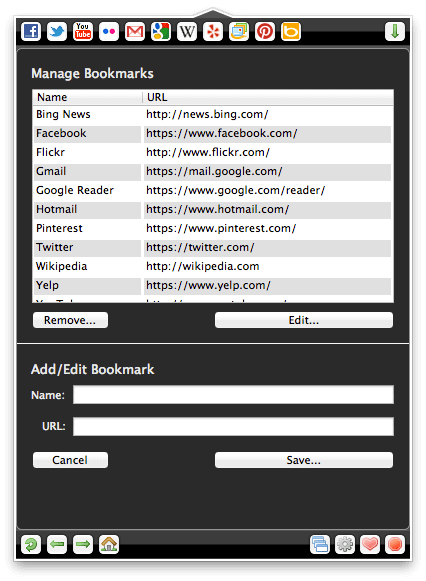Viewport: 426px width, 581px height.
Task: Click the green down arrow icon
Action: point(395,31)
